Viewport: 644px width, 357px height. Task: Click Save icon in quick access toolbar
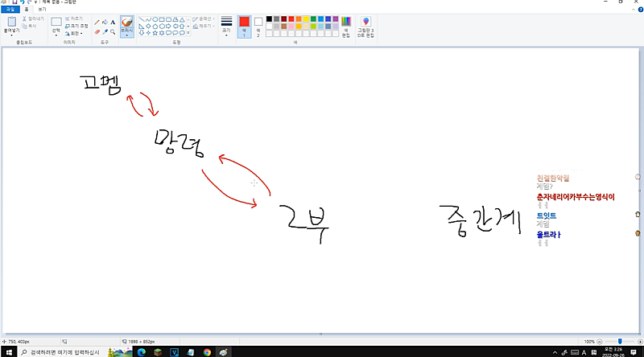(x=14, y=2)
